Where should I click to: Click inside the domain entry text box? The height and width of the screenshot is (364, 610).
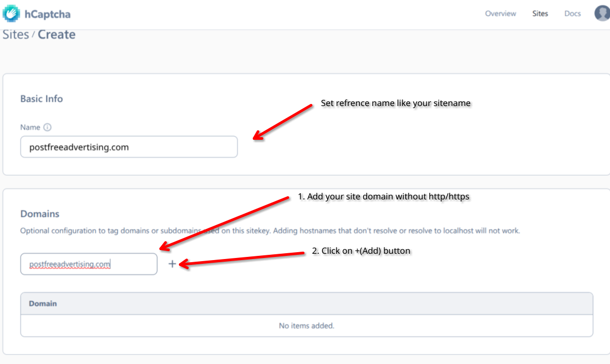[88, 263]
